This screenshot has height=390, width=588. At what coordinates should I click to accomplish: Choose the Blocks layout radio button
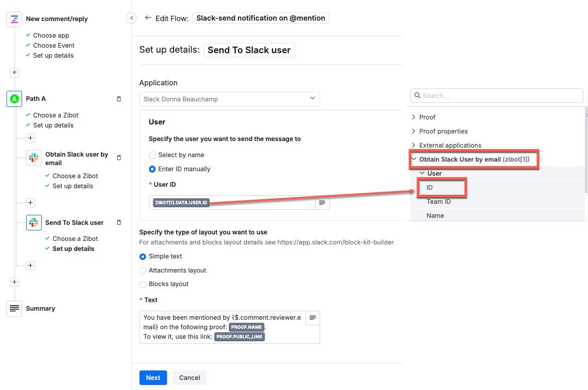coord(143,284)
